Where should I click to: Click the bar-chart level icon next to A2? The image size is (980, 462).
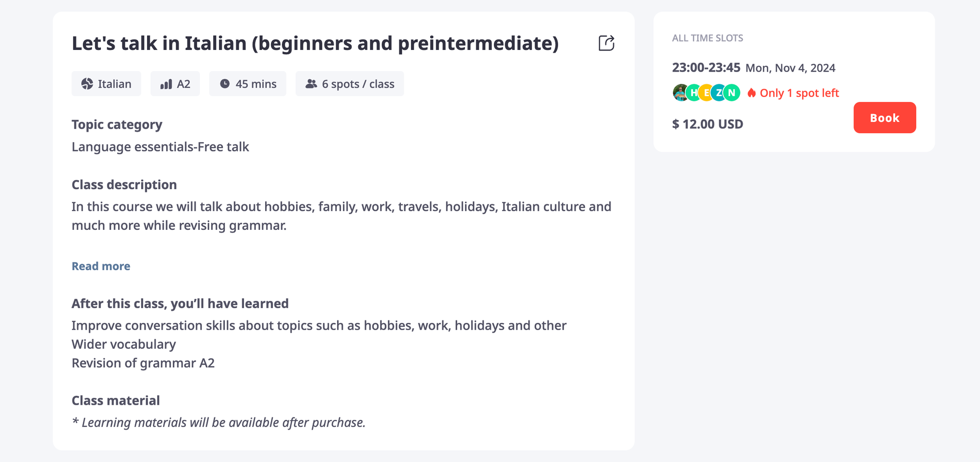click(166, 84)
